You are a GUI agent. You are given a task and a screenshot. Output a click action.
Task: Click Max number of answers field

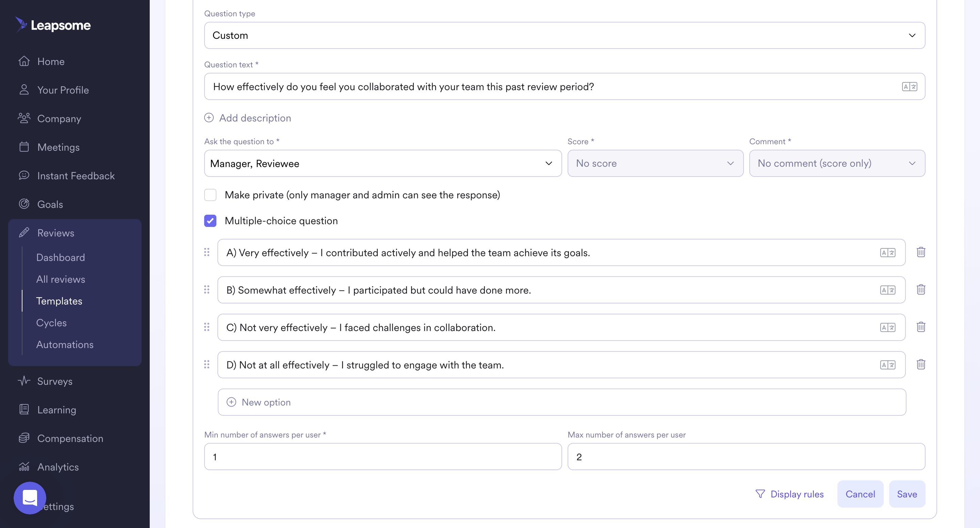coord(746,456)
